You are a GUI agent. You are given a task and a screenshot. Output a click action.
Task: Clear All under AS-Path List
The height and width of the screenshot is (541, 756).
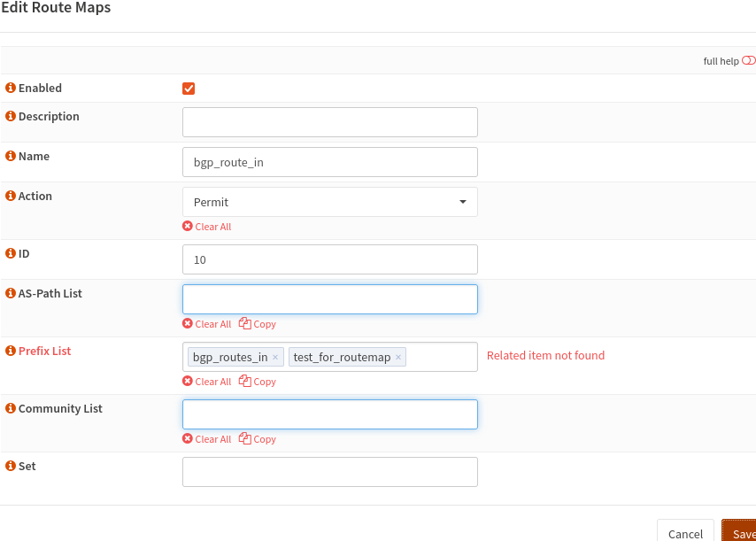pos(207,324)
